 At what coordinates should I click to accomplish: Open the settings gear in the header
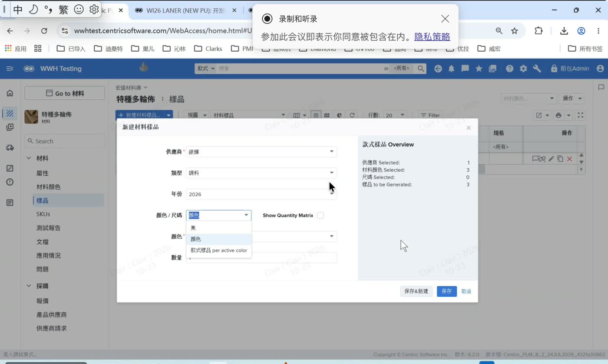pyautogui.click(x=523, y=69)
